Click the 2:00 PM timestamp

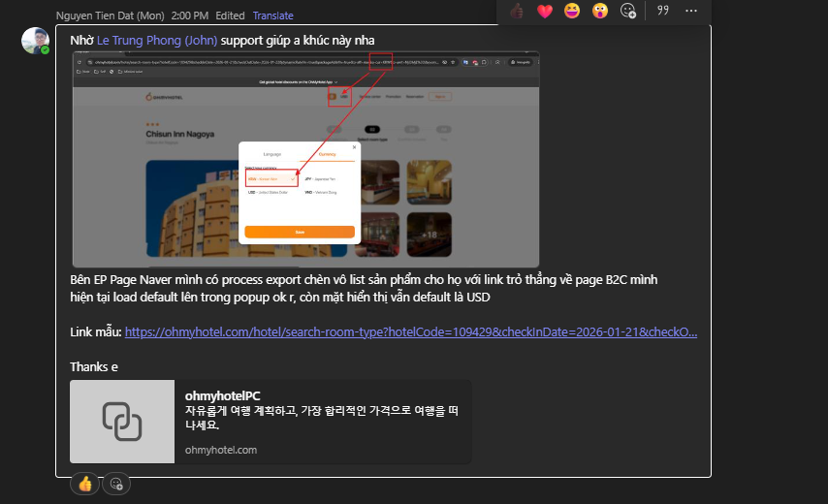click(190, 16)
